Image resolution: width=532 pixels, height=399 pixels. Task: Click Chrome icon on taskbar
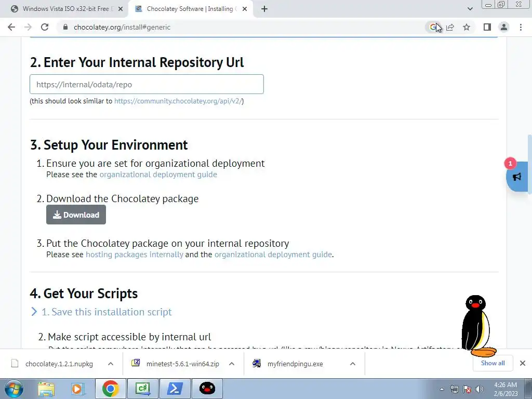coord(110,389)
